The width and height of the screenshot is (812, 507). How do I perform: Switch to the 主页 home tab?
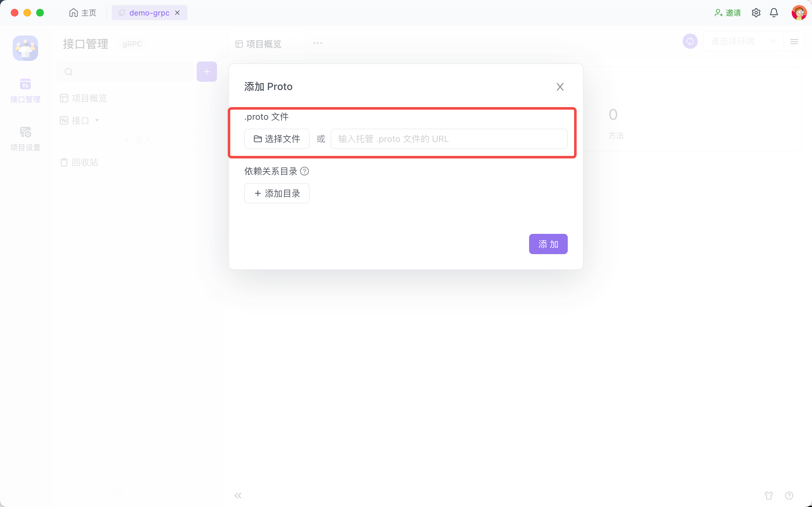coord(83,13)
